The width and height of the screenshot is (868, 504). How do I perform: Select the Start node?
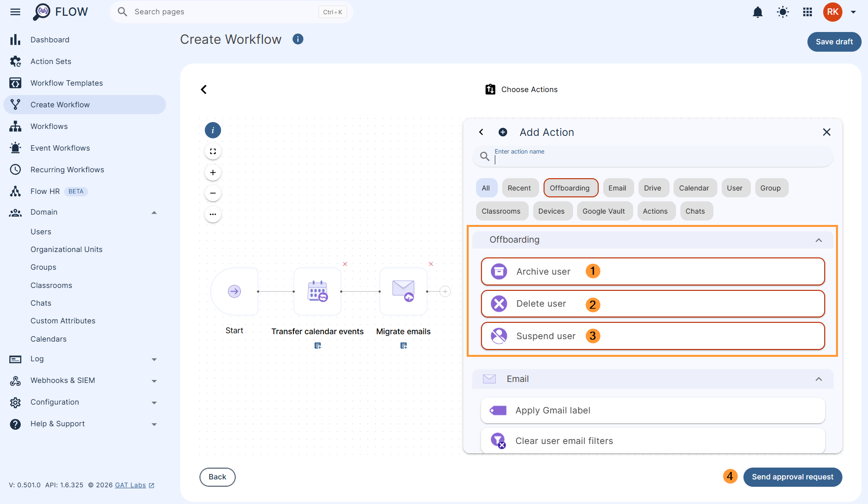[x=234, y=291]
